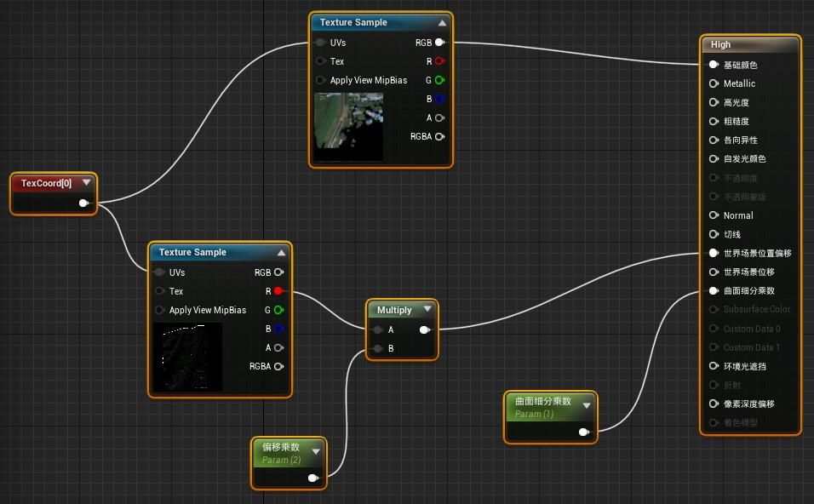This screenshot has height=504, width=814.
Task: Expand the 曲面细分乘数 Param (1) node arrow
Action: click(587, 405)
